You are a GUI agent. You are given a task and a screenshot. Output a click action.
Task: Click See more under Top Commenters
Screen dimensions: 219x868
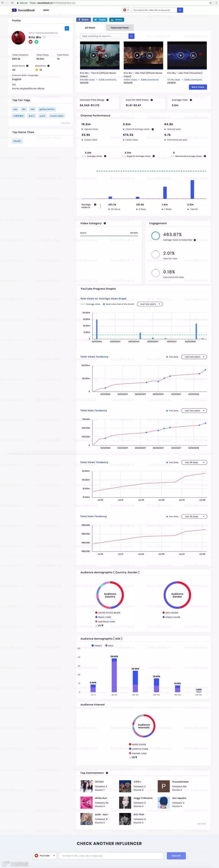(x=202, y=824)
